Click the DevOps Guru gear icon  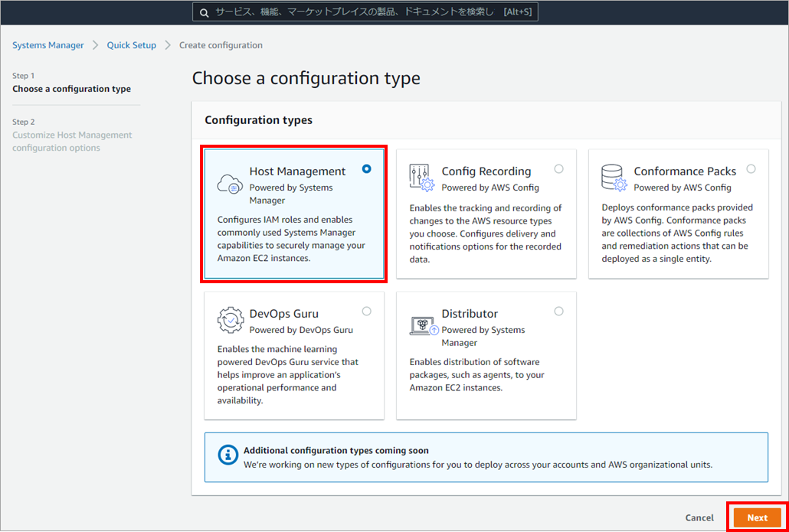pos(231,320)
